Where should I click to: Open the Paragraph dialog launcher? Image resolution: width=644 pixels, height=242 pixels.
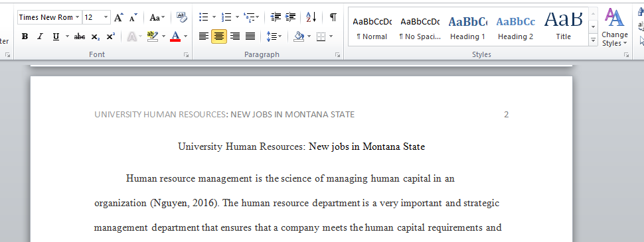click(338, 54)
